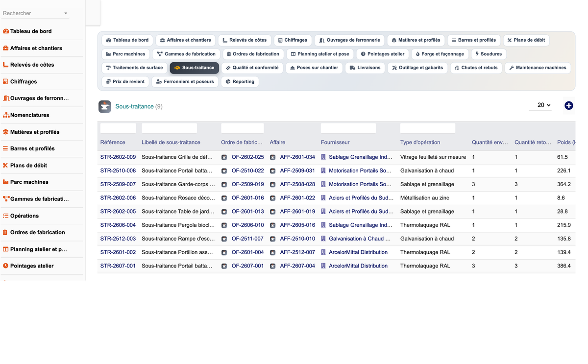This screenshot has height=364, width=588.
Task: Open Sous-traitance title link
Action: point(134,106)
